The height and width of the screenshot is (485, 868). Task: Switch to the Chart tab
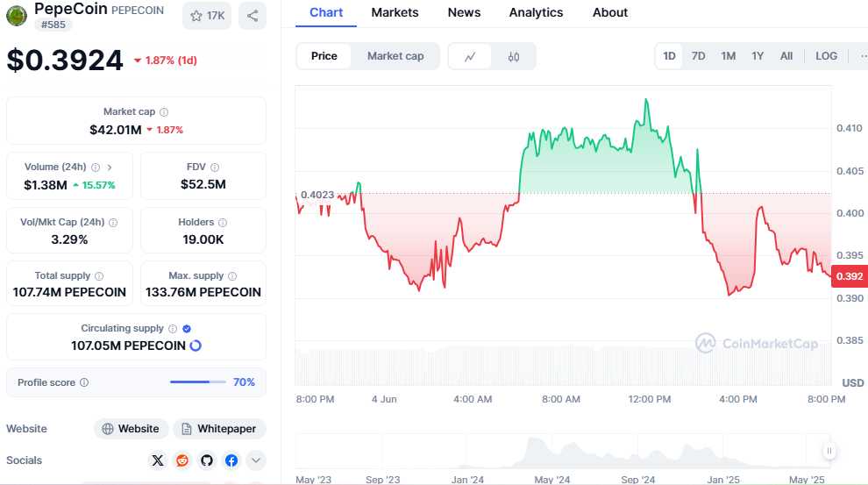(326, 13)
